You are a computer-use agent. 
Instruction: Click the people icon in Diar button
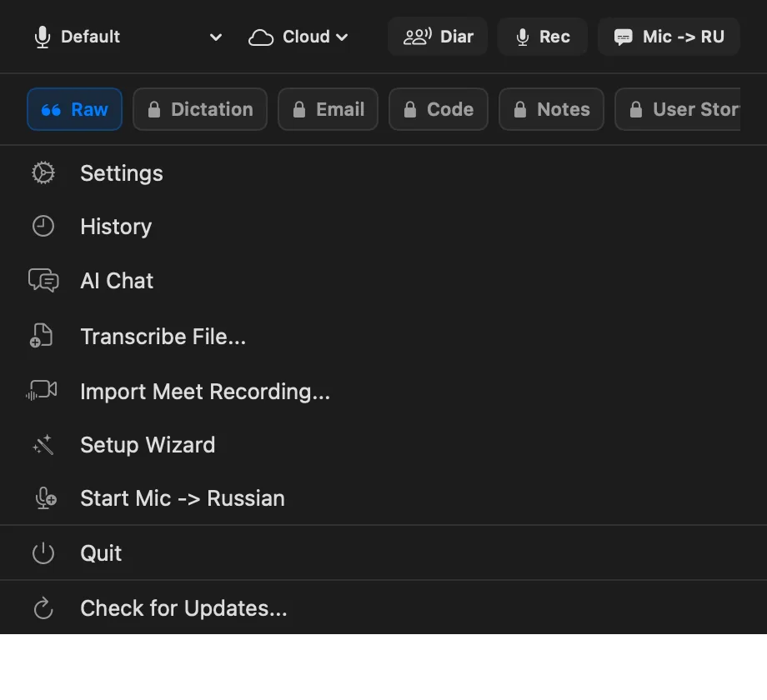(x=417, y=37)
